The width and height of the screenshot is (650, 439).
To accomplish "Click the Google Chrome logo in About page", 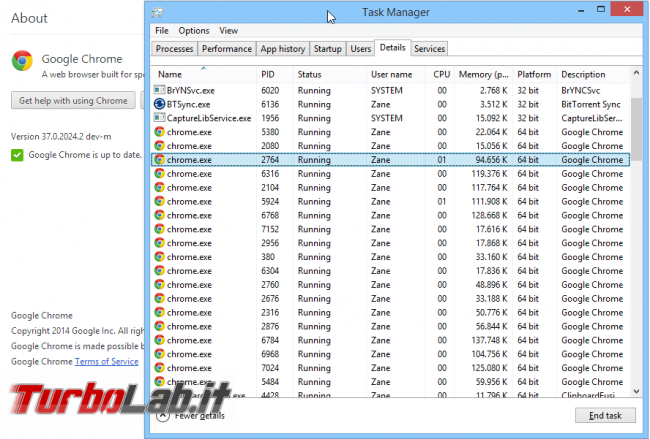I will click(x=22, y=61).
